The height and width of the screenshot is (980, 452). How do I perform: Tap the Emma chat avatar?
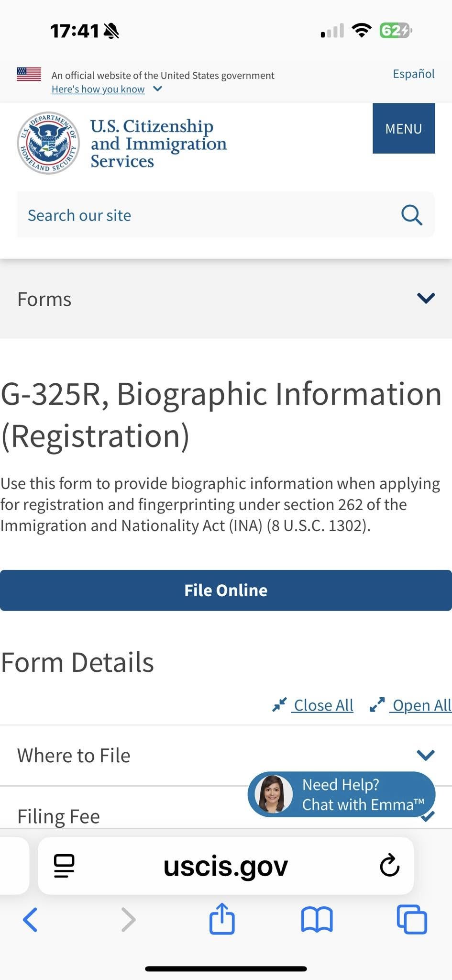click(x=275, y=794)
